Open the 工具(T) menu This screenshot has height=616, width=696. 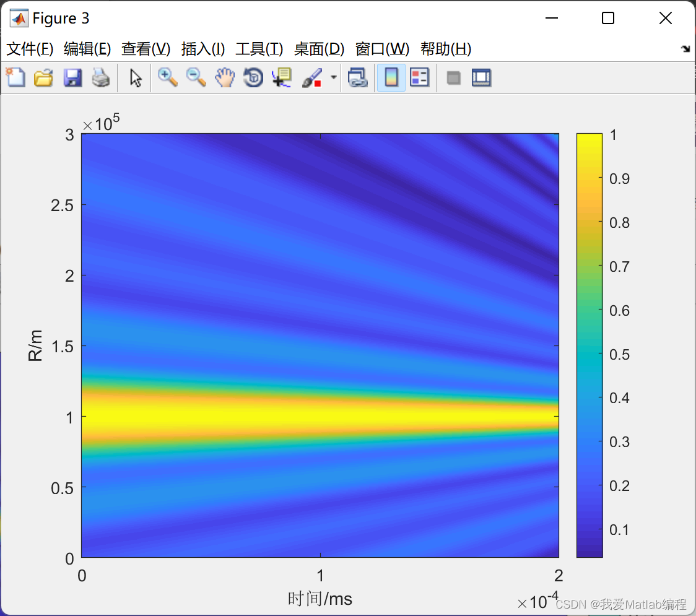click(x=259, y=49)
